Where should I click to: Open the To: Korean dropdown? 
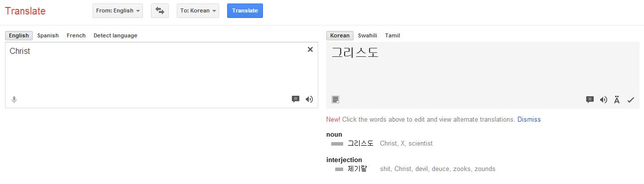198,10
